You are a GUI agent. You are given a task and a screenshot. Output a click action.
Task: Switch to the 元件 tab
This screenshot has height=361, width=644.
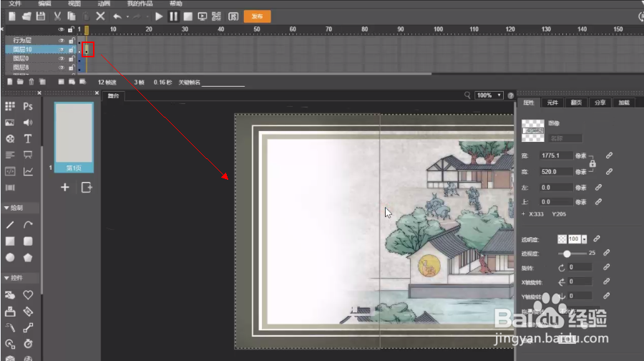pyautogui.click(x=552, y=103)
